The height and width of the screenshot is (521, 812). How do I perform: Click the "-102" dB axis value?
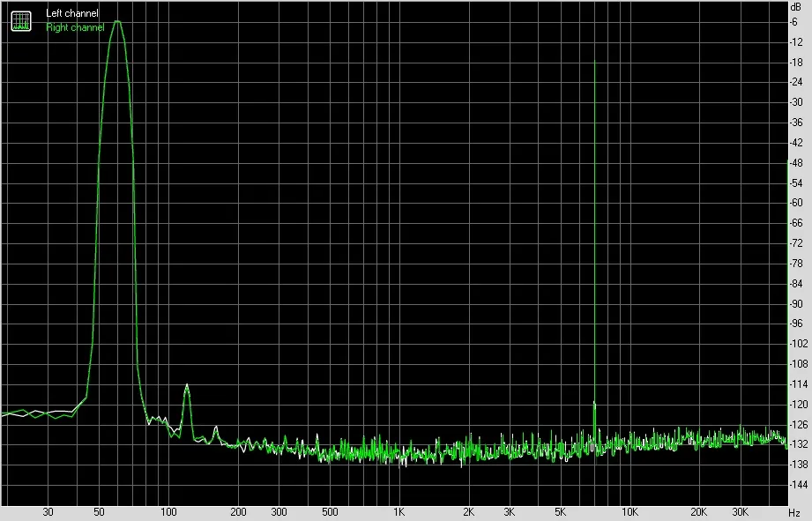798,343
